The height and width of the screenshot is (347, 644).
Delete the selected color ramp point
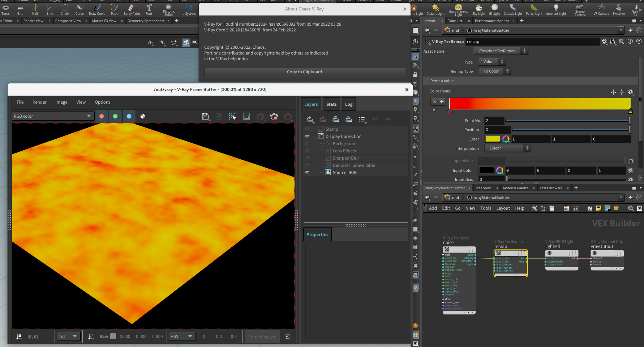(x=435, y=102)
